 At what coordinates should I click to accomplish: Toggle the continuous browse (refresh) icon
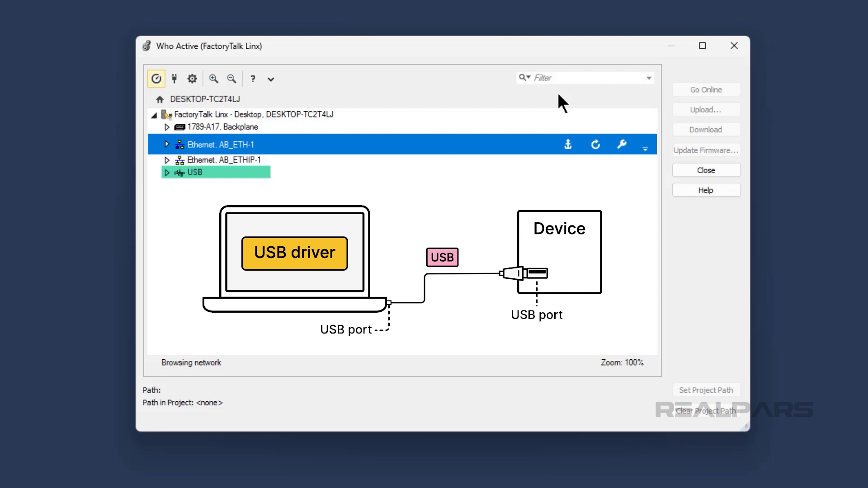pyautogui.click(x=156, y=79)
